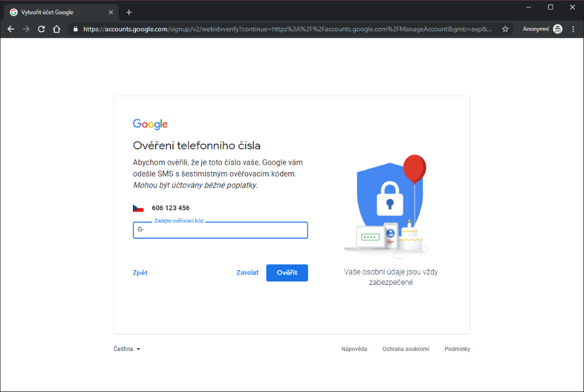
Task: Open Chrome three-dot menu
Action: click(573, 29)
